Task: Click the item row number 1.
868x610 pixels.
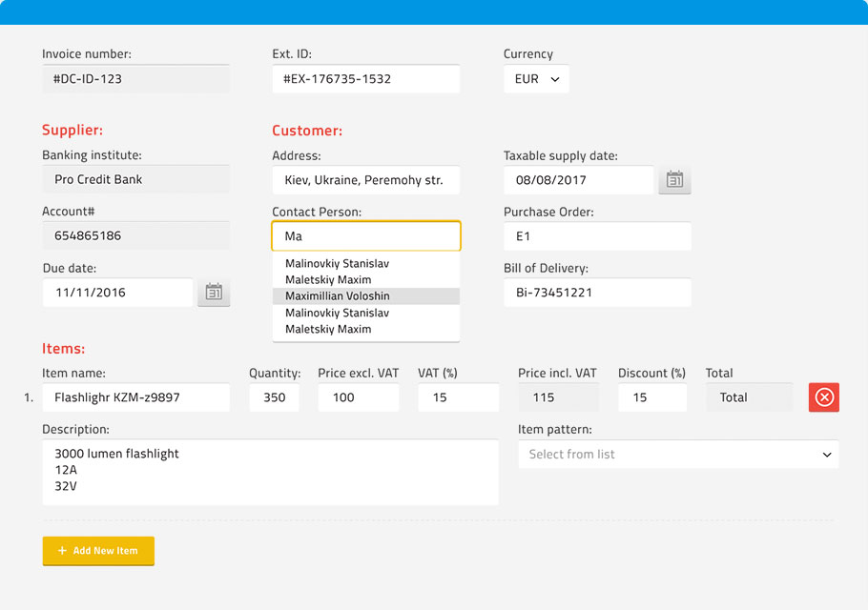Action: coord(29,397)
